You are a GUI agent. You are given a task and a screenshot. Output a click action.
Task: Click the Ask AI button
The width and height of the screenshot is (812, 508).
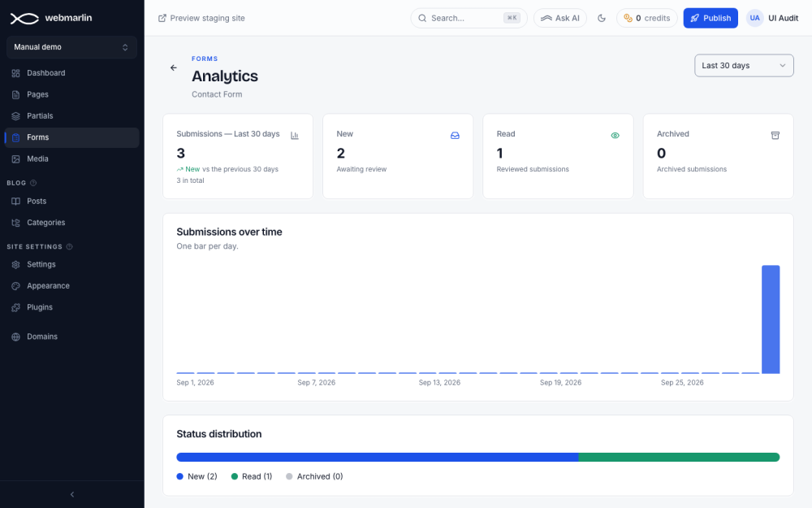(x=559, y=18)
